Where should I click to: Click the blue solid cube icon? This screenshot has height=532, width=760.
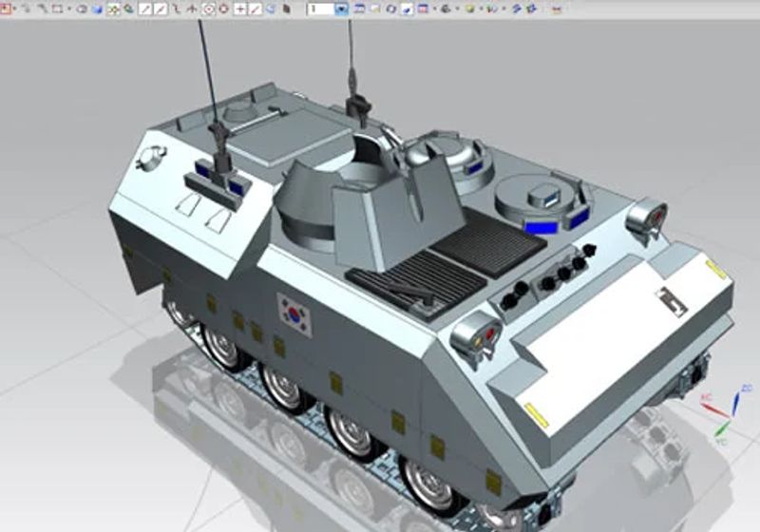pyautogui.click(x=98, y=9)
